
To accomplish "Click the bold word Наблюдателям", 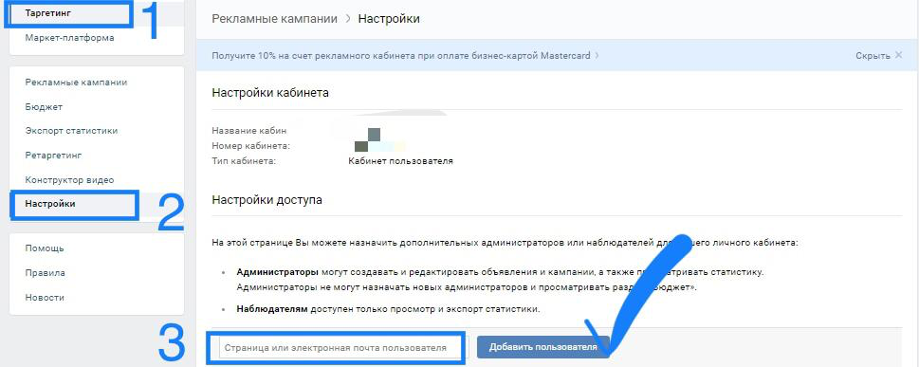I will 272,308.
